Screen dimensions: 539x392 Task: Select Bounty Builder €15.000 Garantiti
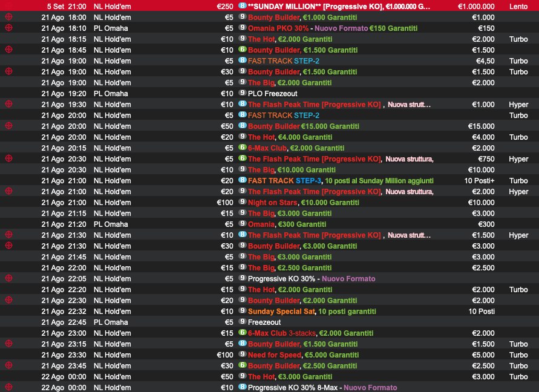pos(304,126)
